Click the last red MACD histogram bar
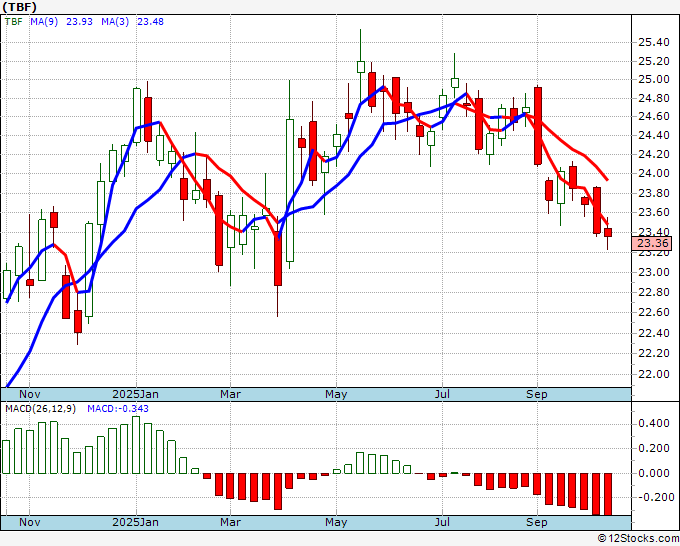The image size is (680, 546). [x=608, y=494]
